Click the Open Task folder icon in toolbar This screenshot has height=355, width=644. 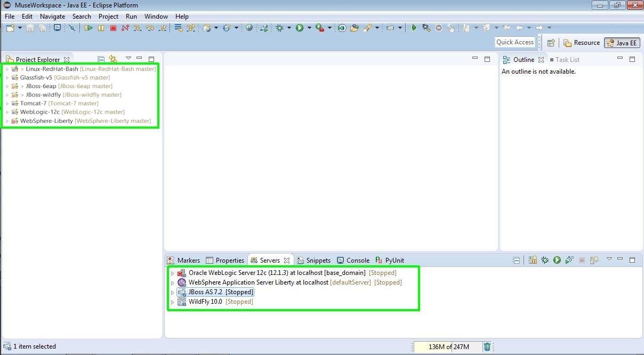point(354,28)
